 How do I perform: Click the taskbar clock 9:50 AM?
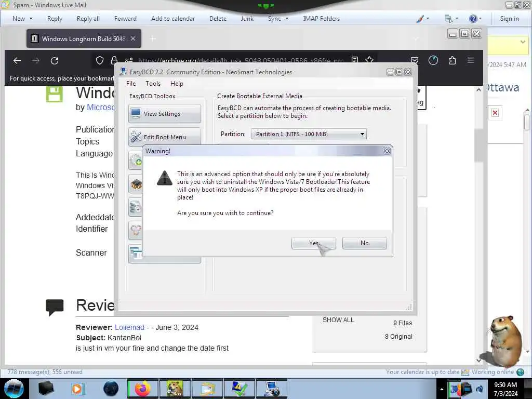coord(505,385)
